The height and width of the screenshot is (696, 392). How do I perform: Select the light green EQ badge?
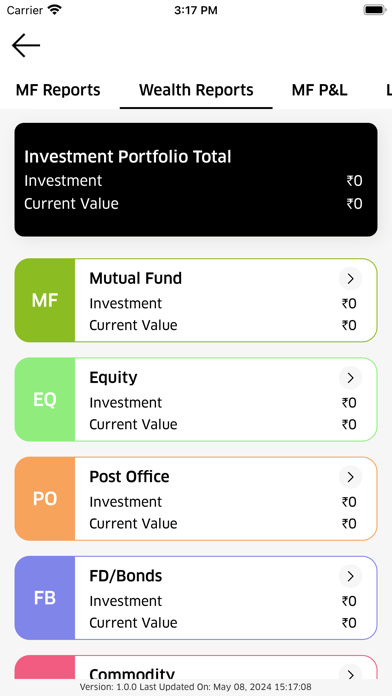coord(45,399)
